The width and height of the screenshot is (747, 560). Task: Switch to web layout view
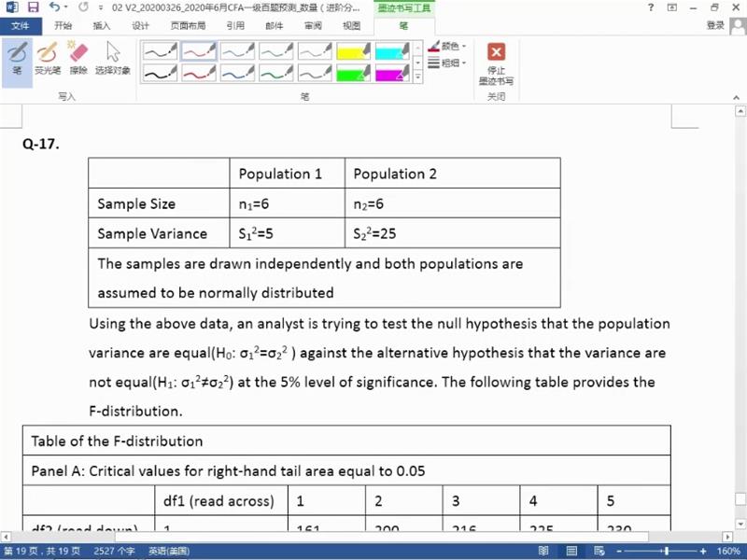pyautogui.click(x=599, y=552)
